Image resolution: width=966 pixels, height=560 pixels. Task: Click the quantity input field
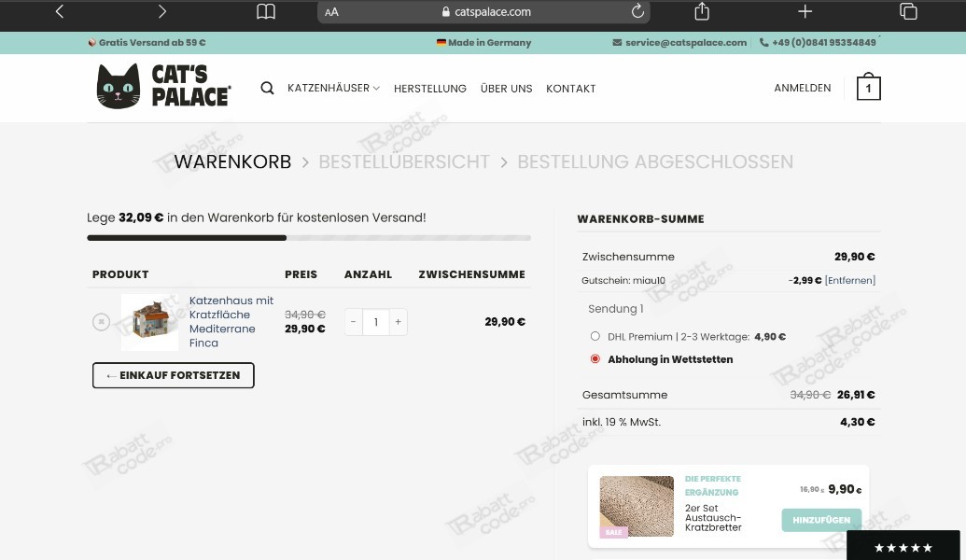tap(375, 321)
